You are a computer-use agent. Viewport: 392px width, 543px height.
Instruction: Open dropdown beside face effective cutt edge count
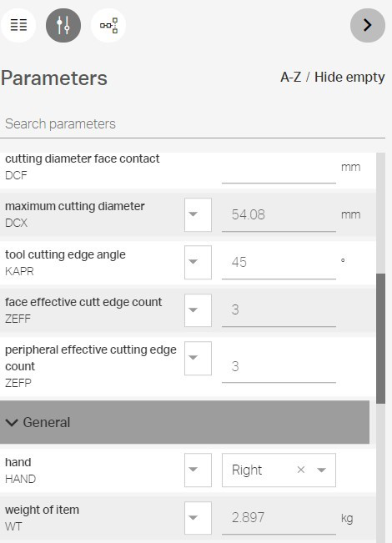coord(198,310)
